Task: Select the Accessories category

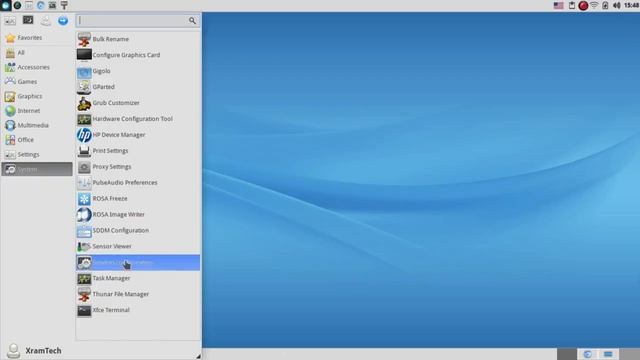Action: [x=37, y=67]
